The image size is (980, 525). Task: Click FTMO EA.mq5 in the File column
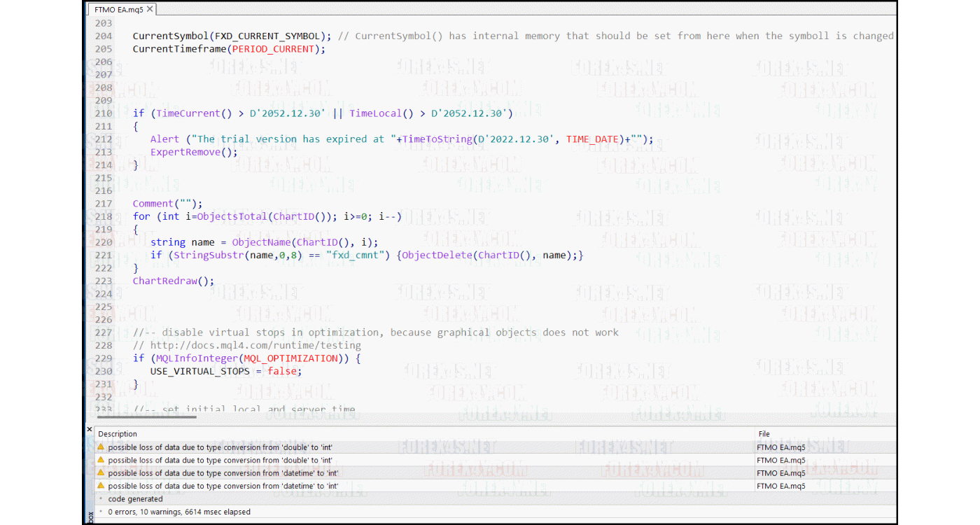pyautogui.click(x=780, y=447)
